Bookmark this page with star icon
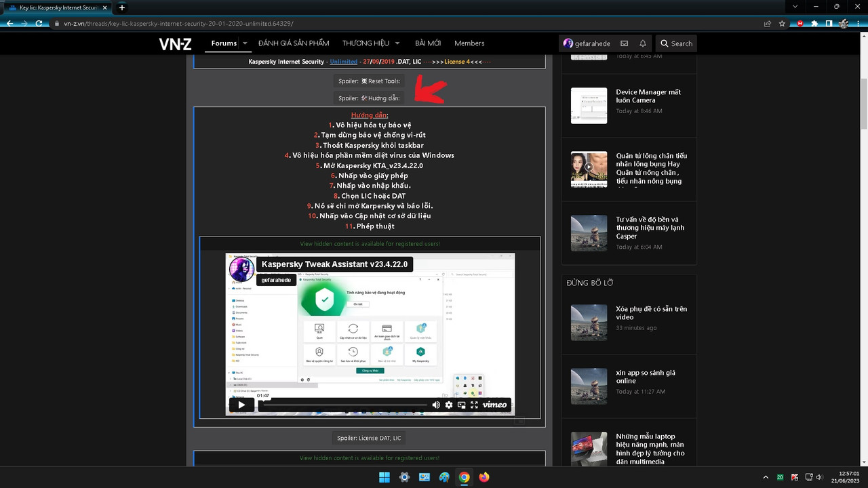 click(x=782, y=23)
